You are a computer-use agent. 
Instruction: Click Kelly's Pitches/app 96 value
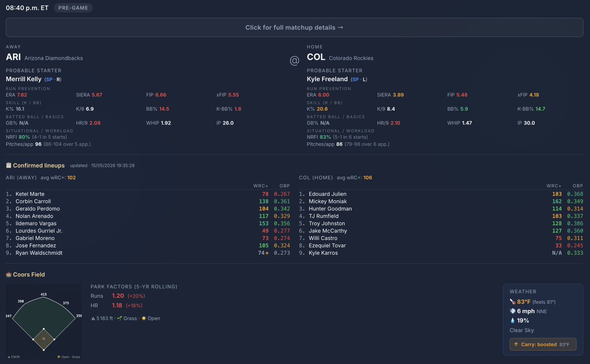pos(38,144)
